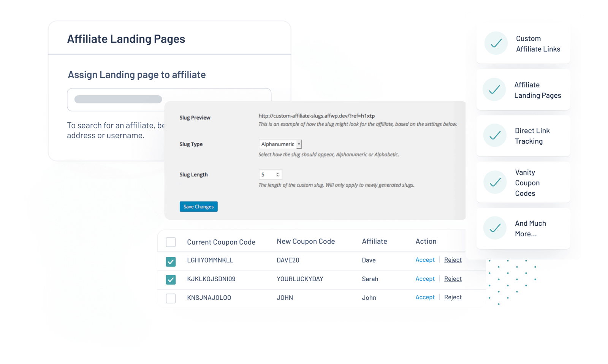Reject John's new coupon code

click(453, 298)
